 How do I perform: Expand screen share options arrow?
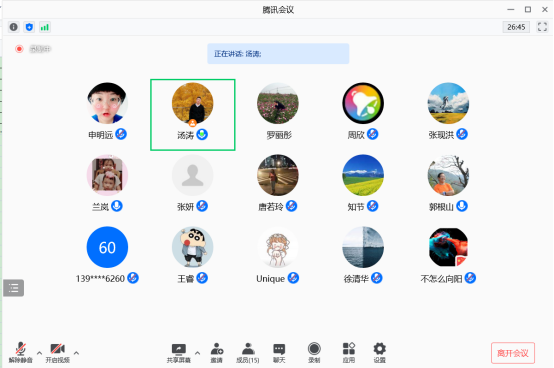[198, 353]
